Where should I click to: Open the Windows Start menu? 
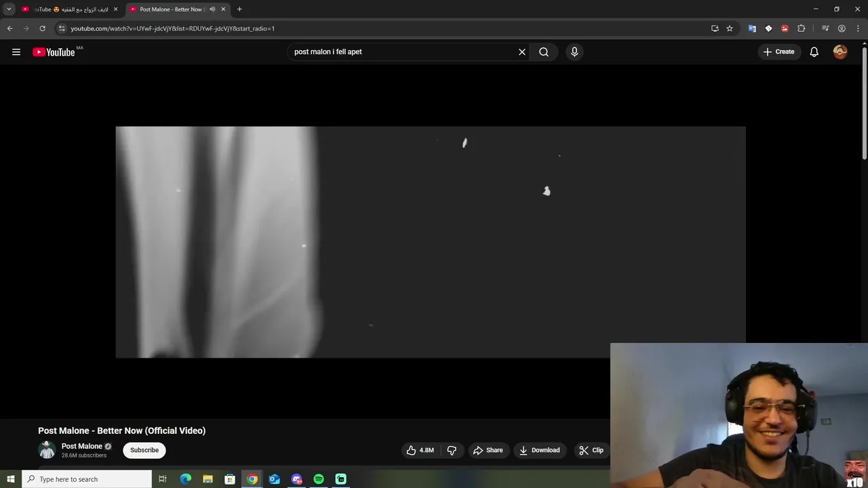pyautogui.click(x=10, y=479)
